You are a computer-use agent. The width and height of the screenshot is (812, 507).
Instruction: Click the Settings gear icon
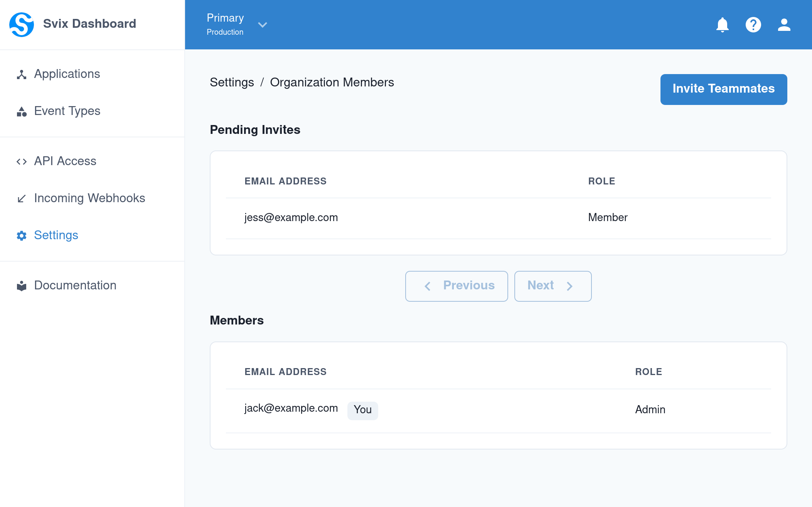pos(22,235)
